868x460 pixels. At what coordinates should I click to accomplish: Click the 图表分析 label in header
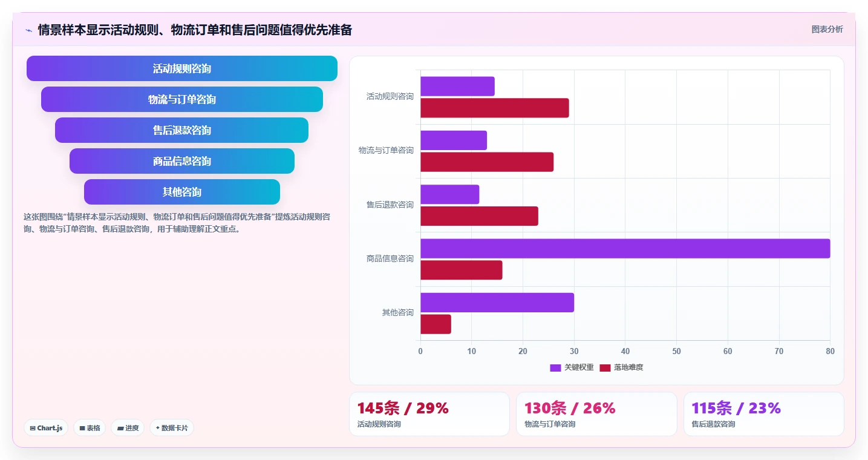(827, 30)
